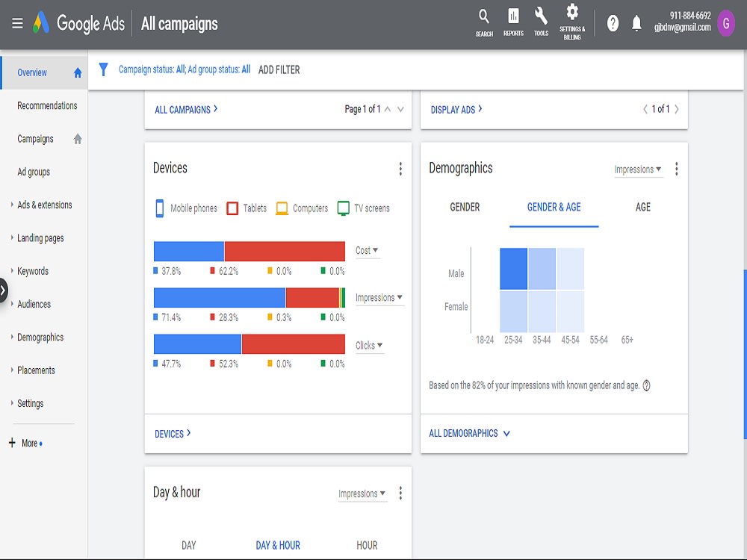Click the help icon beside known gender and age
Viewport: 747px width, 560px height.
pos(646,386)
